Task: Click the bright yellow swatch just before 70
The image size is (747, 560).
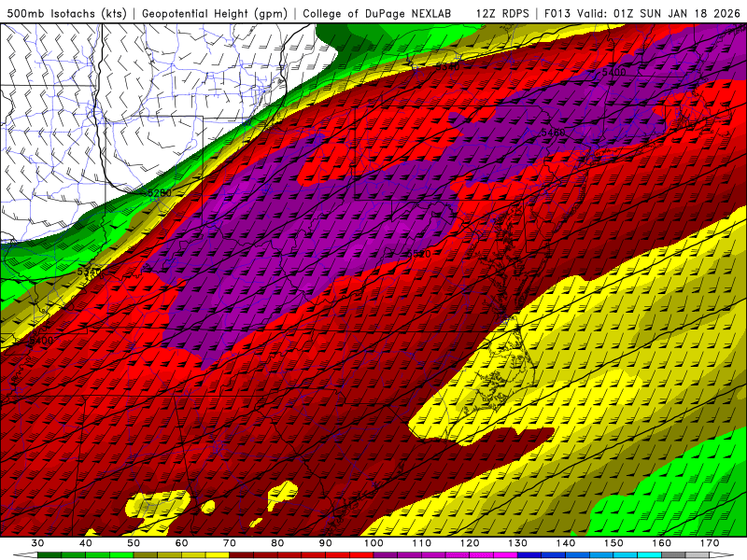Action: click(218, 555)
